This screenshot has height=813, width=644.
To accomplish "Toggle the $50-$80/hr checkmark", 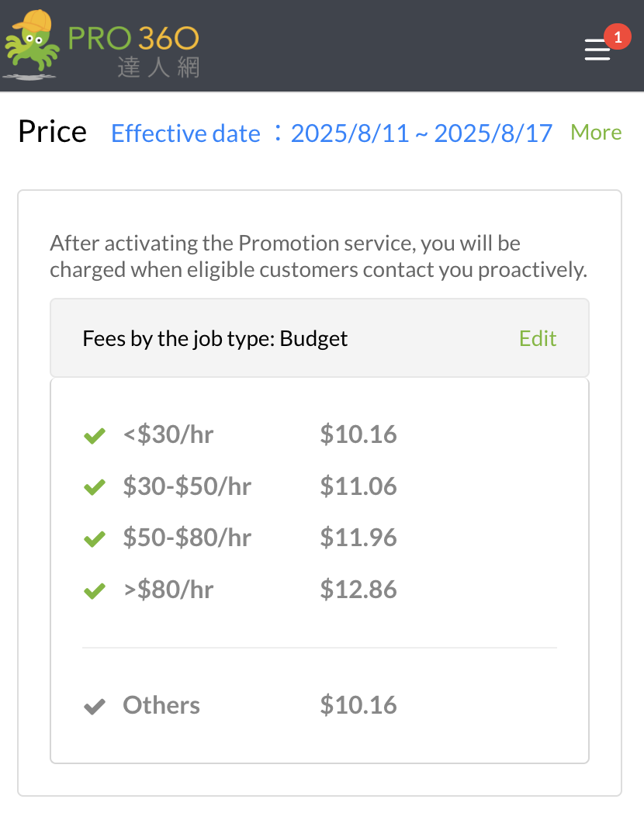I will pos(94,539).
